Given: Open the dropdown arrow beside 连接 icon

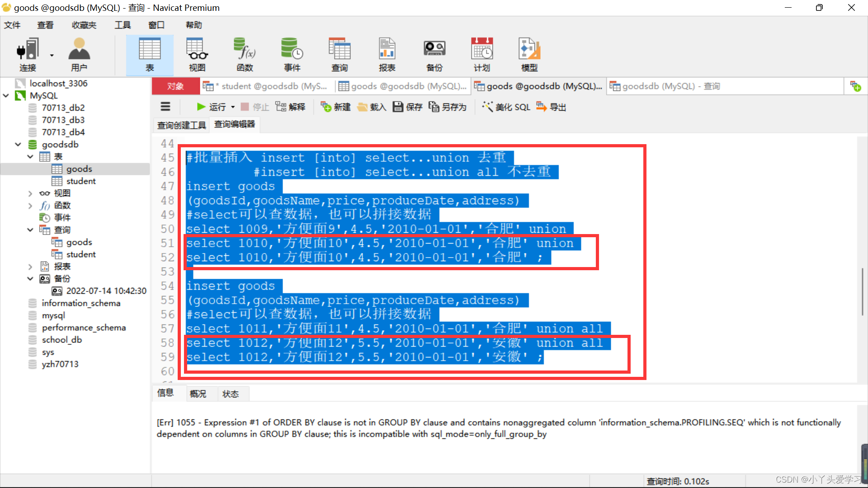Looking at the screenshot, I should pyautogui.click(x=52, y=56).
